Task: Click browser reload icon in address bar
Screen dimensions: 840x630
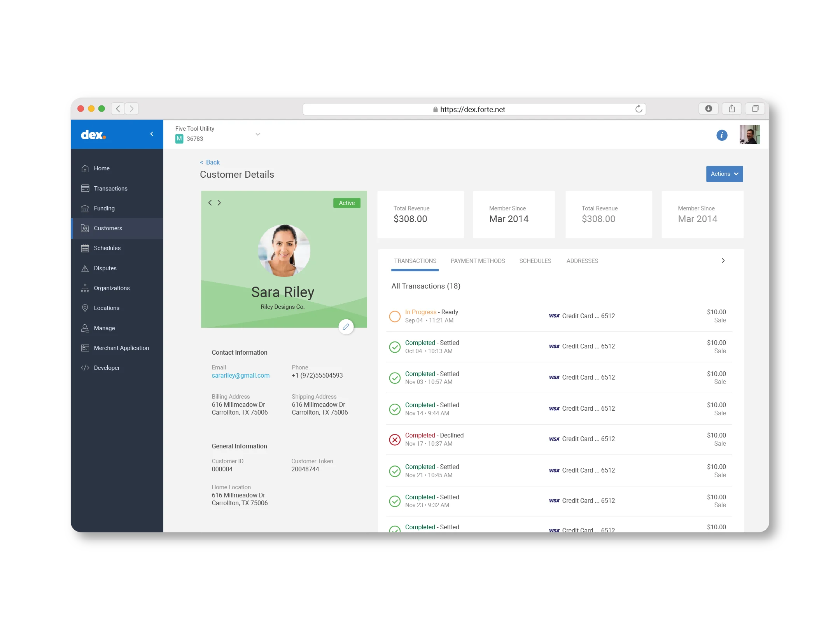Action: point(638,109)
